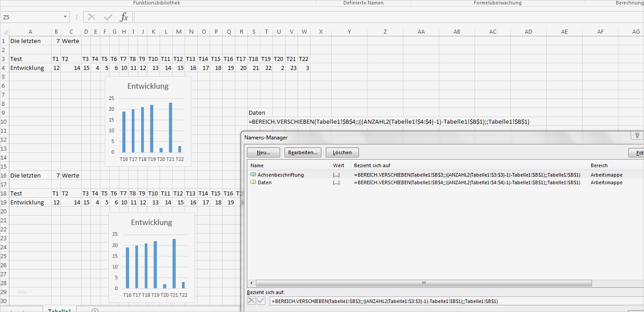Expand the Name Box dropdown arrow
The height and width of the screenshot is (312, 644).
[x=65, y=17]
